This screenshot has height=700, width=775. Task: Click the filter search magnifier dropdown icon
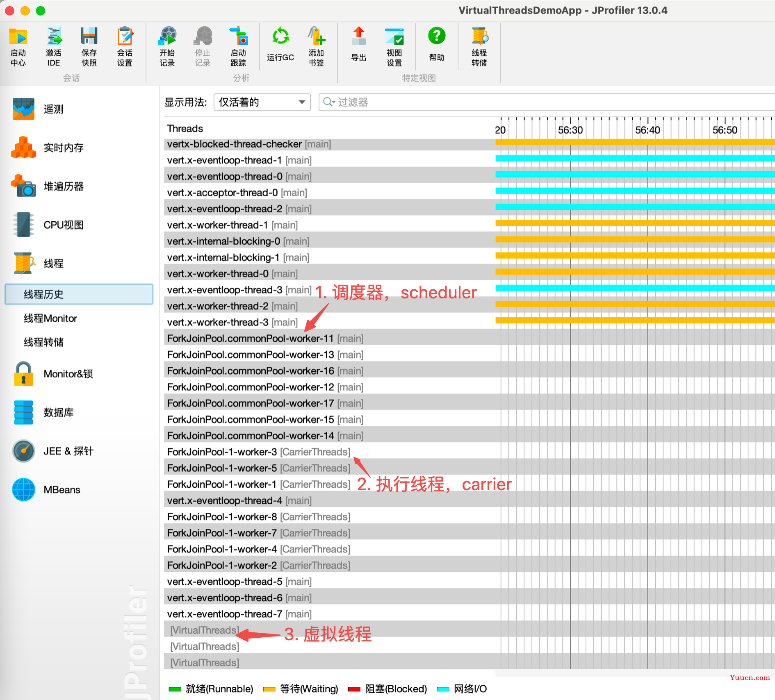click(x=329, y=102)
